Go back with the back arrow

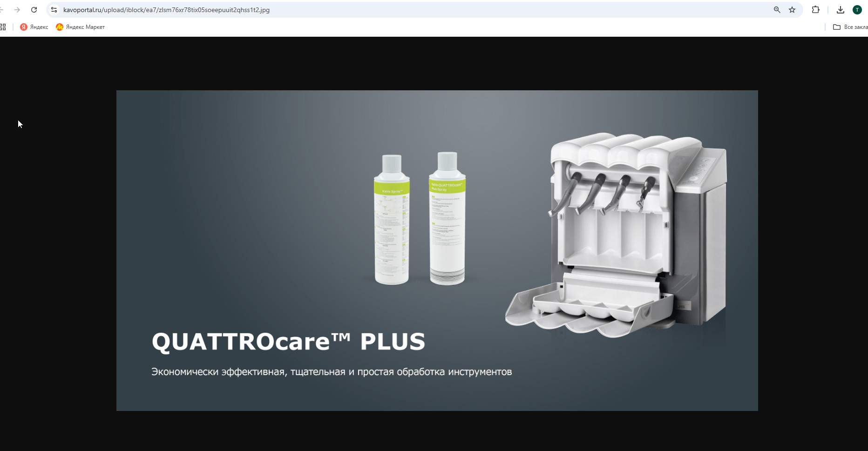click(x=1, y=10)
